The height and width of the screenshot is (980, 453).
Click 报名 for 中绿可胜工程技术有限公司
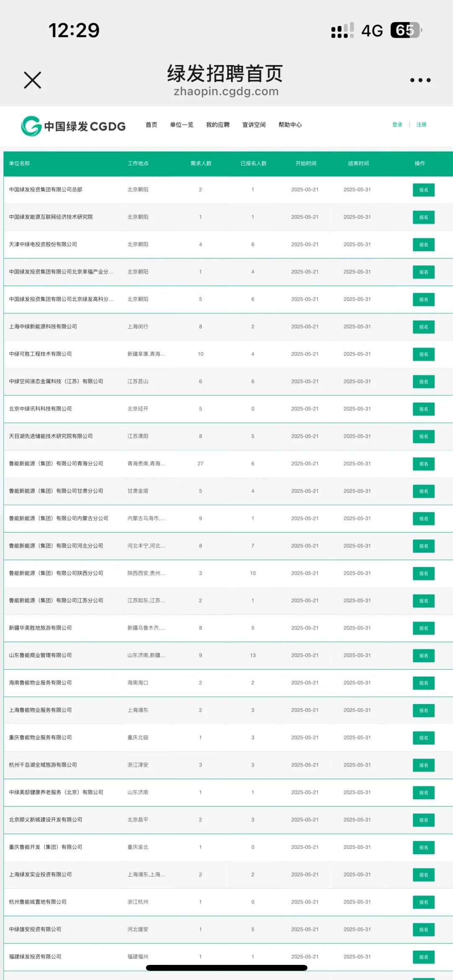coord(424,354)
